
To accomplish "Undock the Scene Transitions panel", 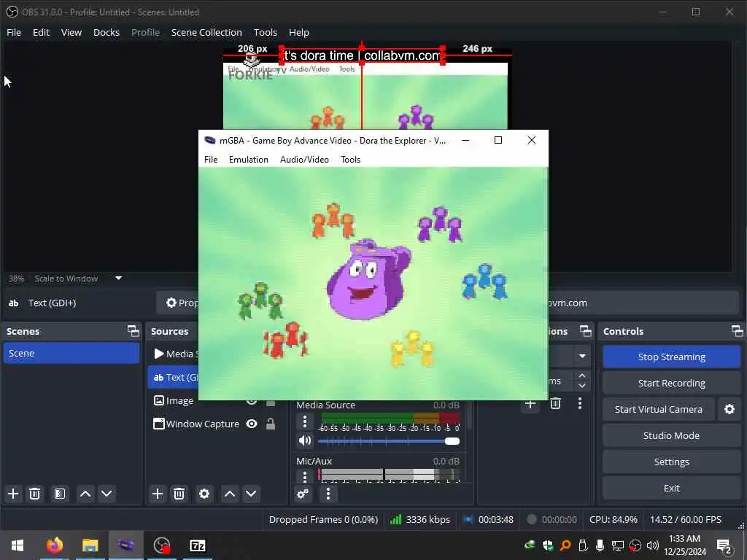I will tap(586, 331).
